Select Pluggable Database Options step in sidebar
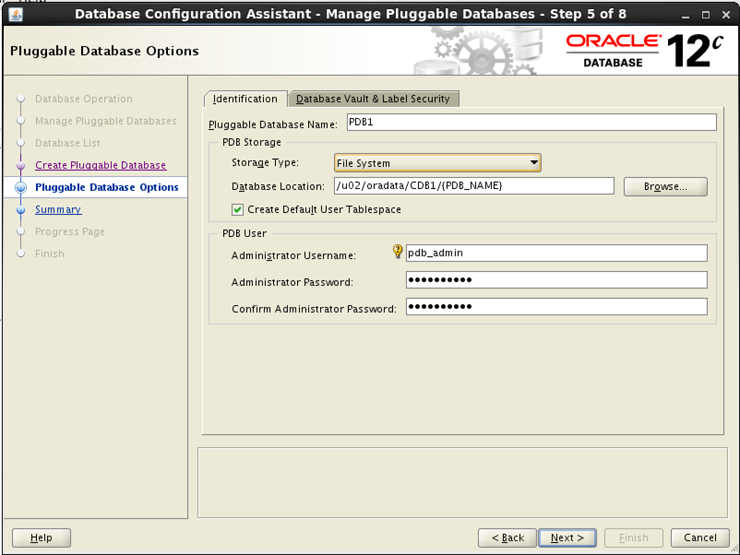 point(107,187)
